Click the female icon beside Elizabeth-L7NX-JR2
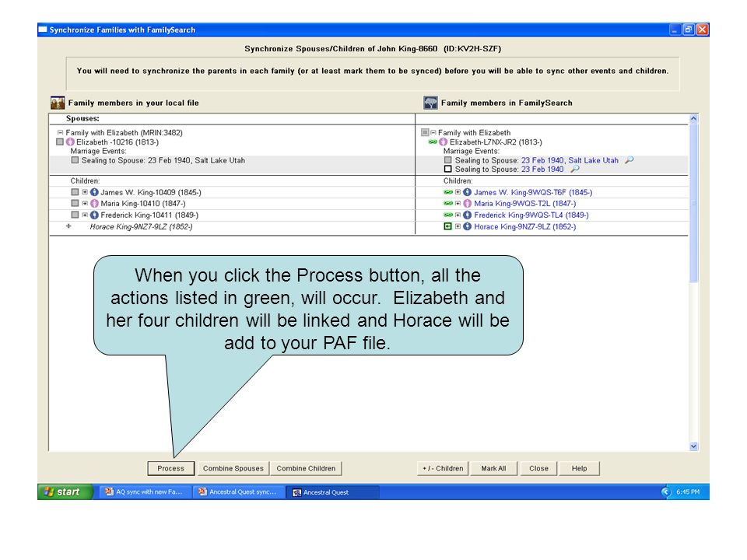The height and width of the screenshot is (560, 747). click(444, 142)
